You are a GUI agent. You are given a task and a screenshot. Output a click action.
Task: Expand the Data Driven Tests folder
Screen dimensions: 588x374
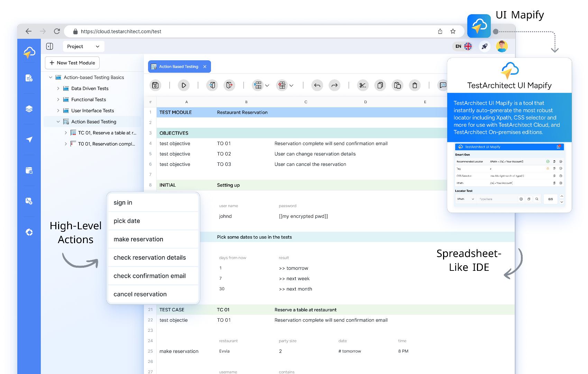point(58,89)
